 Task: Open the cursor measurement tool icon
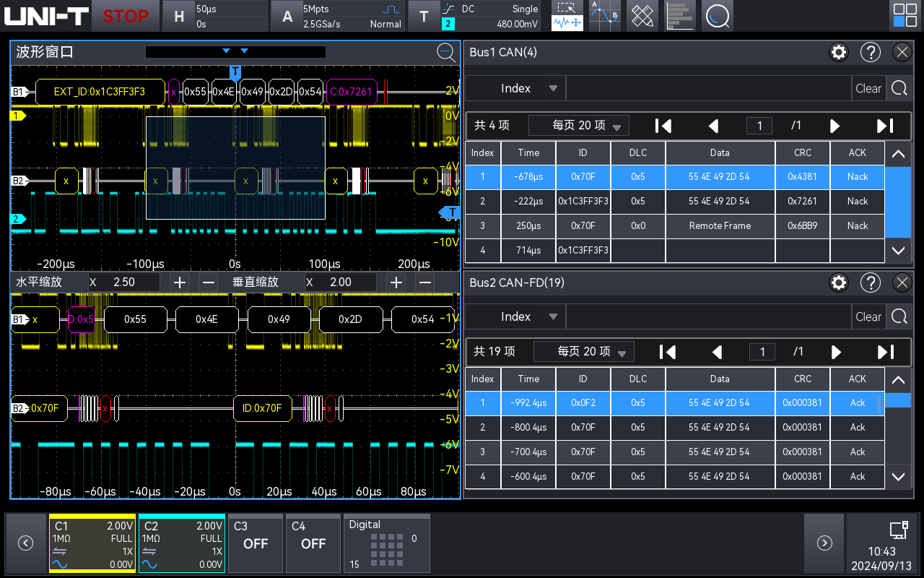click(604, 16)
